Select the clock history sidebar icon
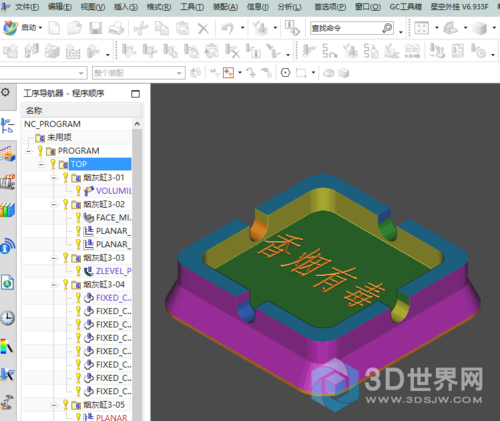Image resolution: width=500 pixels, height=421 pixels. (x=7, y=318)
